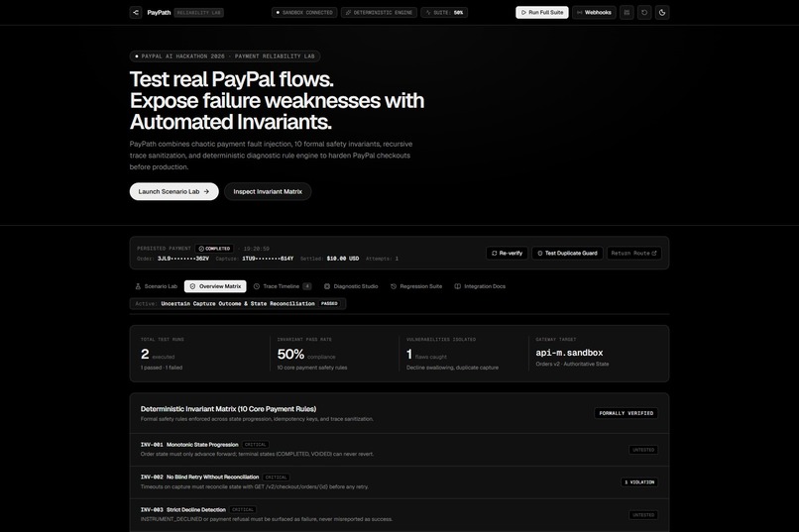
Task: Click the api-m.sandbox gateway target
Action: click(x=569, y=353)
